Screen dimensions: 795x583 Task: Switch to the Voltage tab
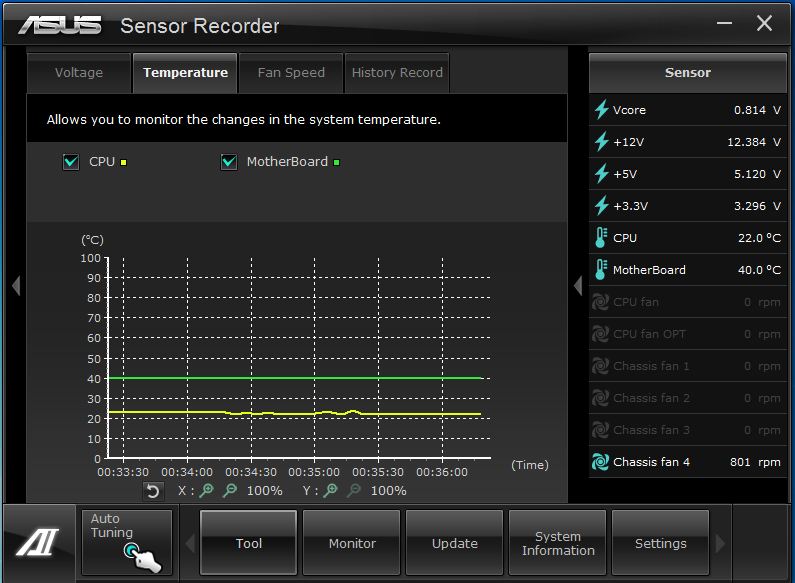click(79, 73)
